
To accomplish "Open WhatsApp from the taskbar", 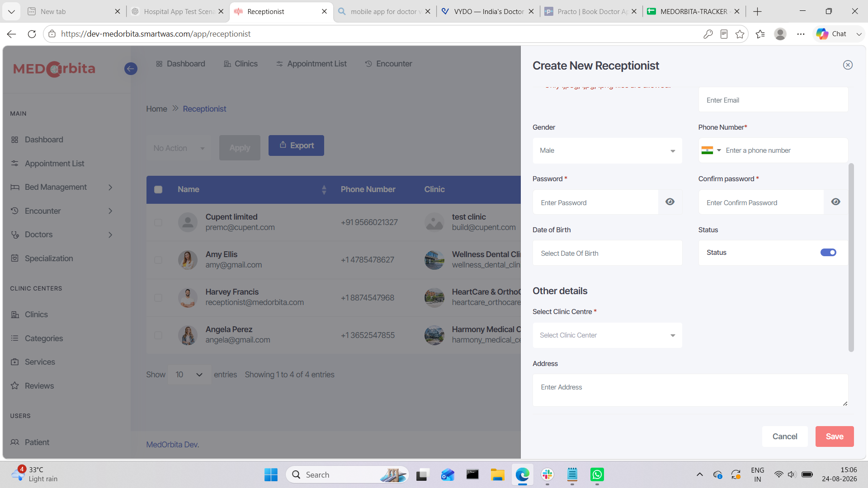I will [597, 474].
